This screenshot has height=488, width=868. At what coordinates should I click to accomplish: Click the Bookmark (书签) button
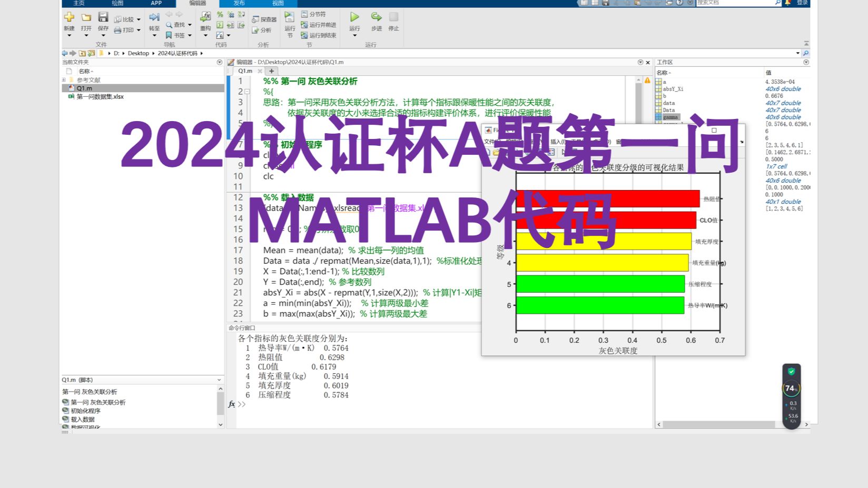175,35
